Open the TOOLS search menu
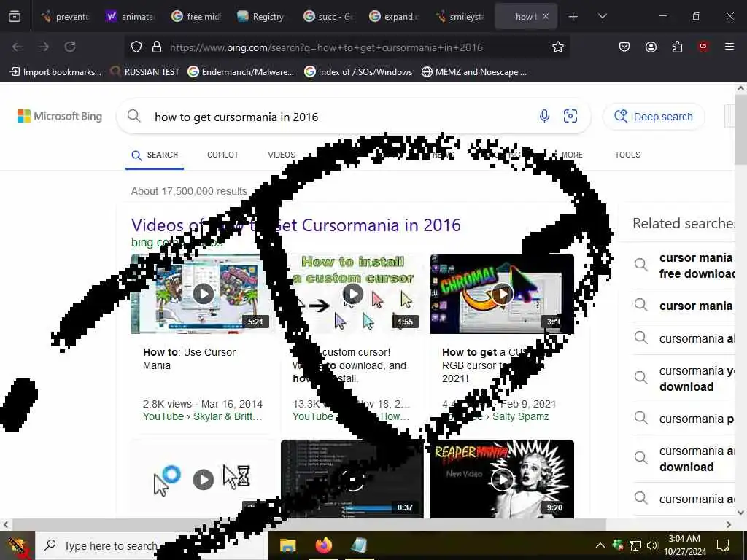 point(627,155)
